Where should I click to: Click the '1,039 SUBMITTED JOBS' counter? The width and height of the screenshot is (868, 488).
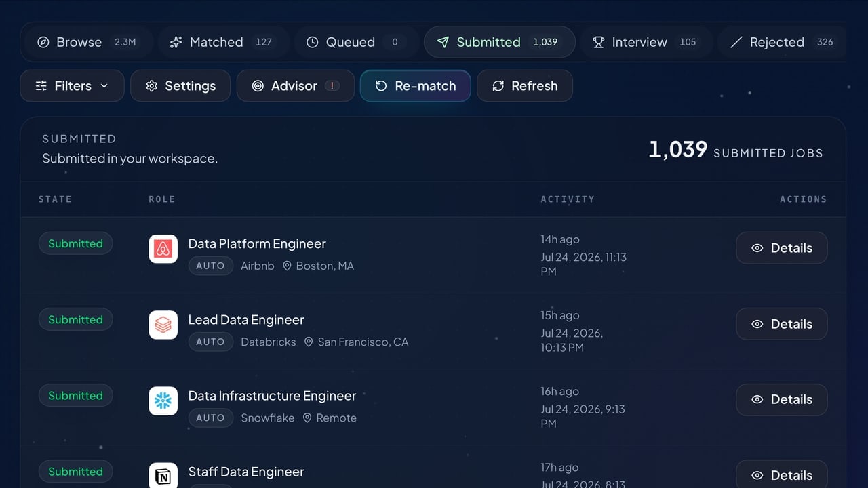tap(736, 150)
